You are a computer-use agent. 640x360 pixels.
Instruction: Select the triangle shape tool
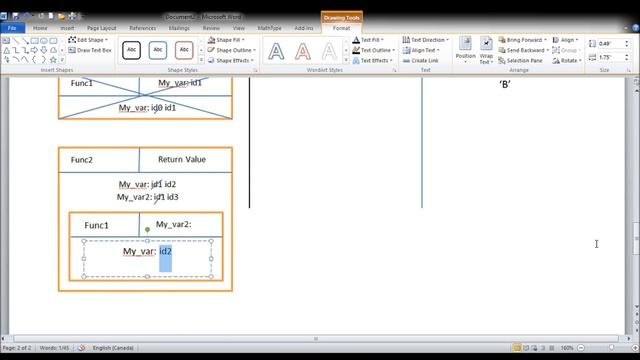(x=7, y=50)
